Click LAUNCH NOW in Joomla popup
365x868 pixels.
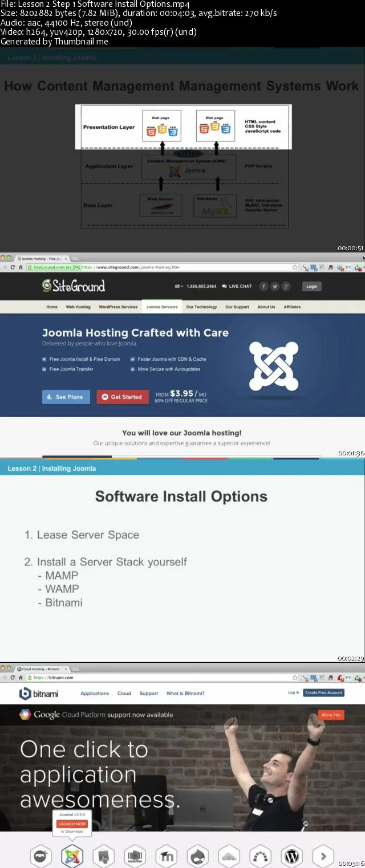(x=72, y=824)
